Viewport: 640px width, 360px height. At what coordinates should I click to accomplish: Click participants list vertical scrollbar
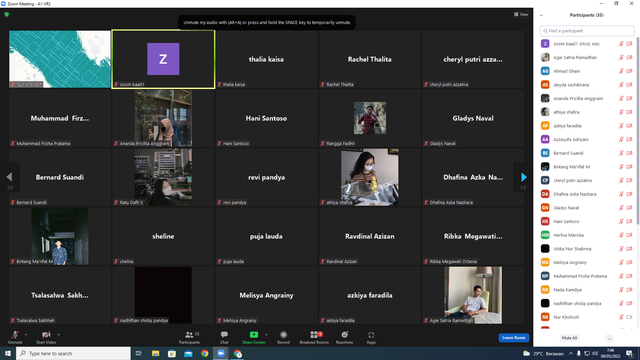(638, 131)
